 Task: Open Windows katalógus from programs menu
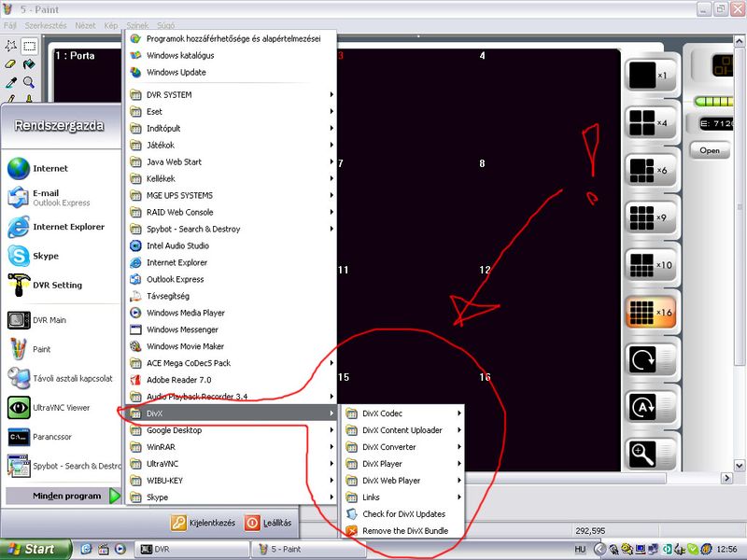[x=232, y=56]
